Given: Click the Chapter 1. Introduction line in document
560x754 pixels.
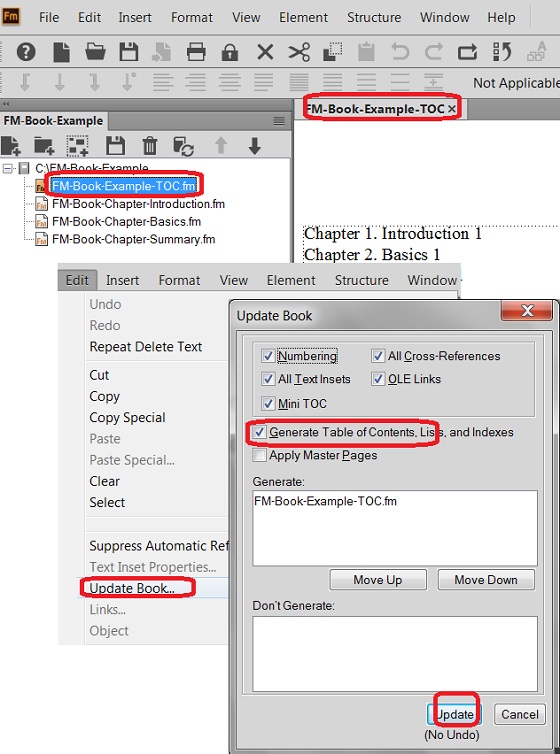Looking at the screenshot, I should (x=393, y=234).
